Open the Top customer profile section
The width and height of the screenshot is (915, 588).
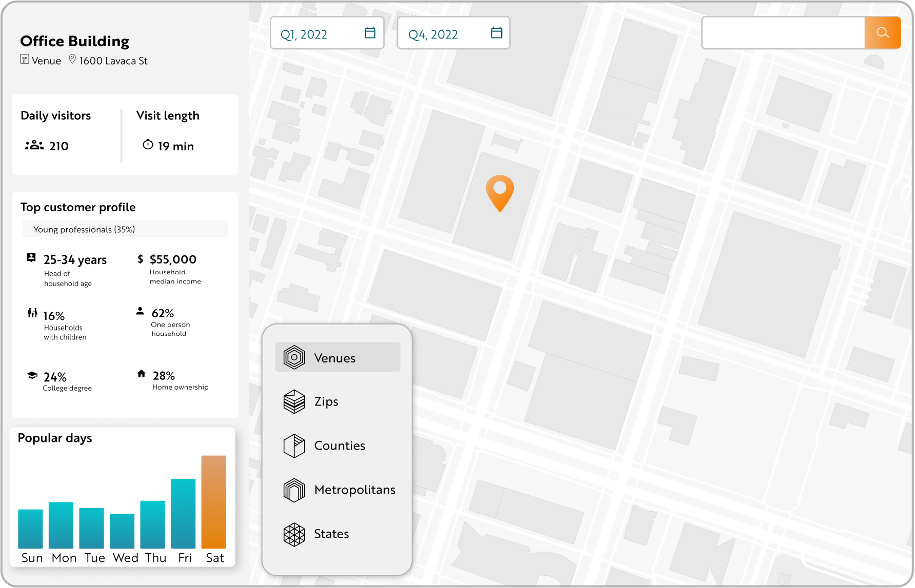coord(77,207)
